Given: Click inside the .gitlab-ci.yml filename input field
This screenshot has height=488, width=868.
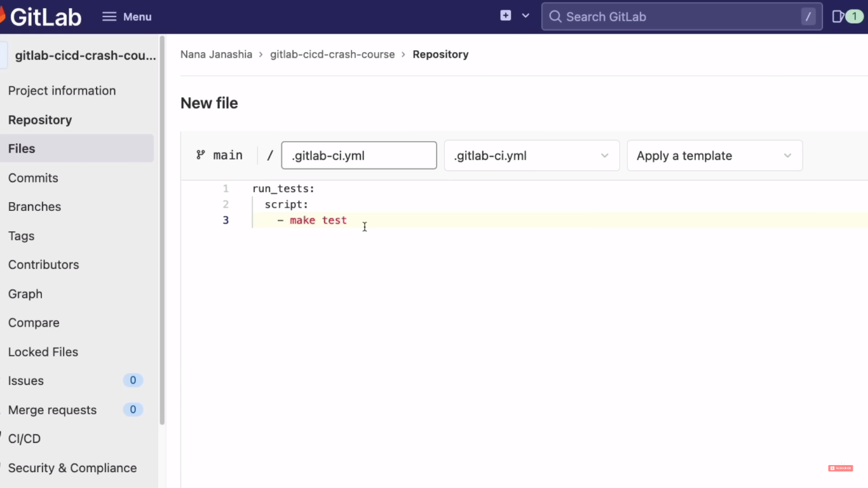Looking at the screenshot, I should pyautogui.click(x=358, y=155).
